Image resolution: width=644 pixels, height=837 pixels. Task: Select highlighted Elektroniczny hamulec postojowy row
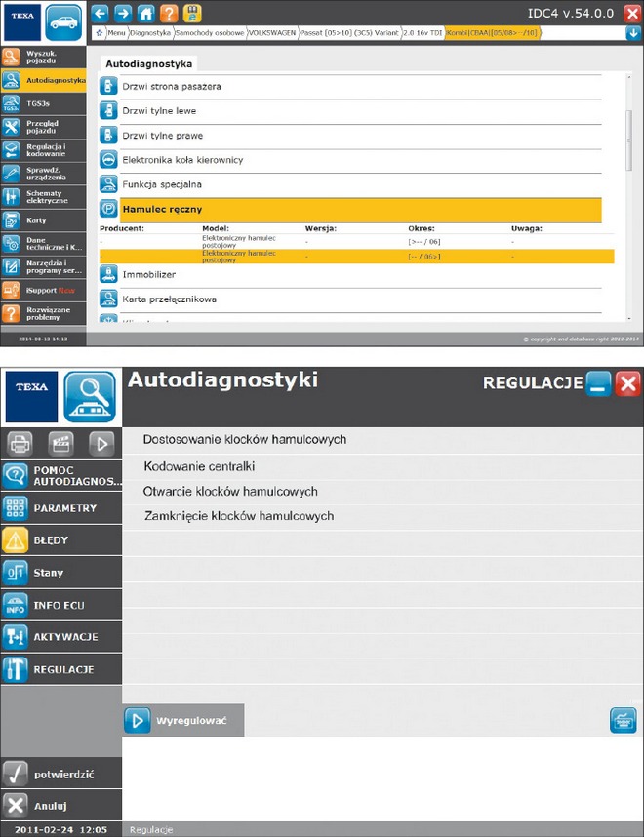pos(356,256)
